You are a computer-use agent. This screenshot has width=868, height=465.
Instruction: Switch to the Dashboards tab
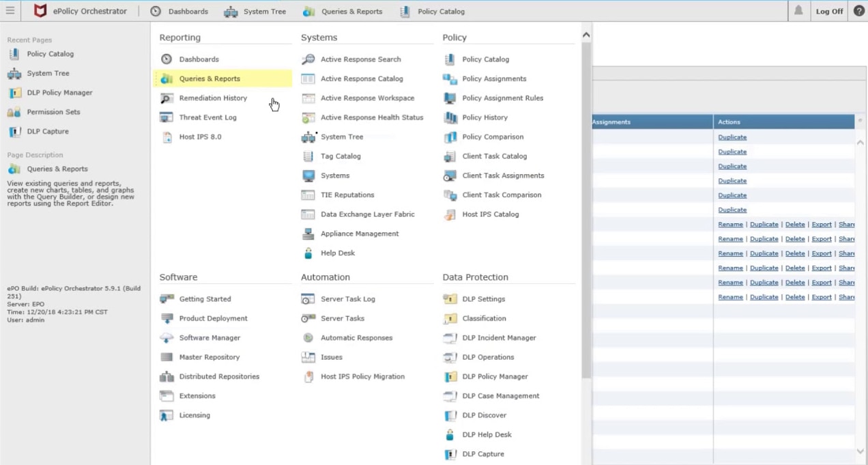(188, 11)
